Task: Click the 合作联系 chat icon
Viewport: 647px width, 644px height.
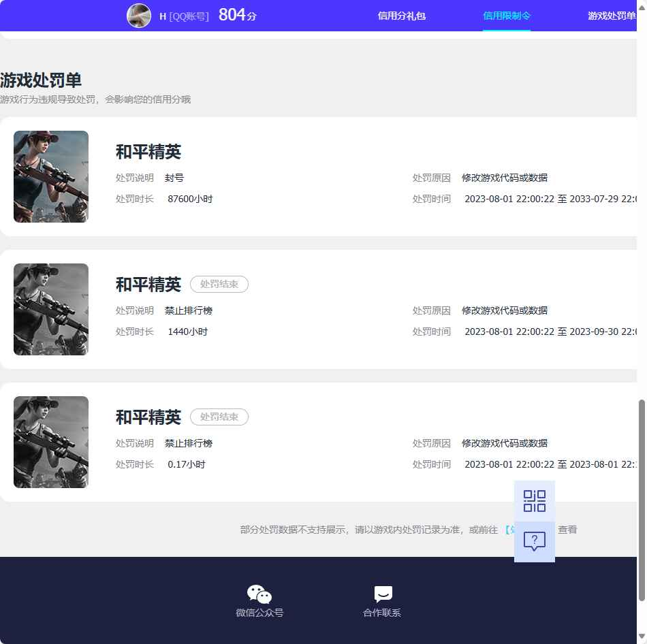Action: coord(383,594)
